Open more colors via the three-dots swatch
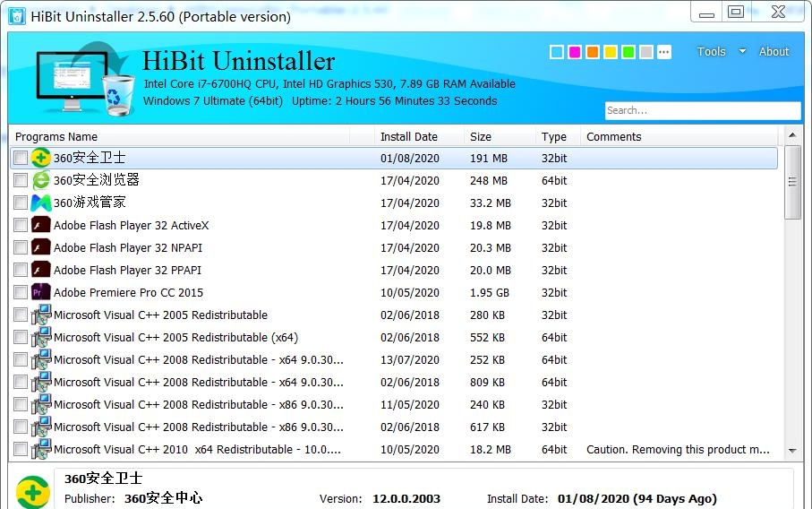Screen dimensions: 812x509 [x=664, y=52]
